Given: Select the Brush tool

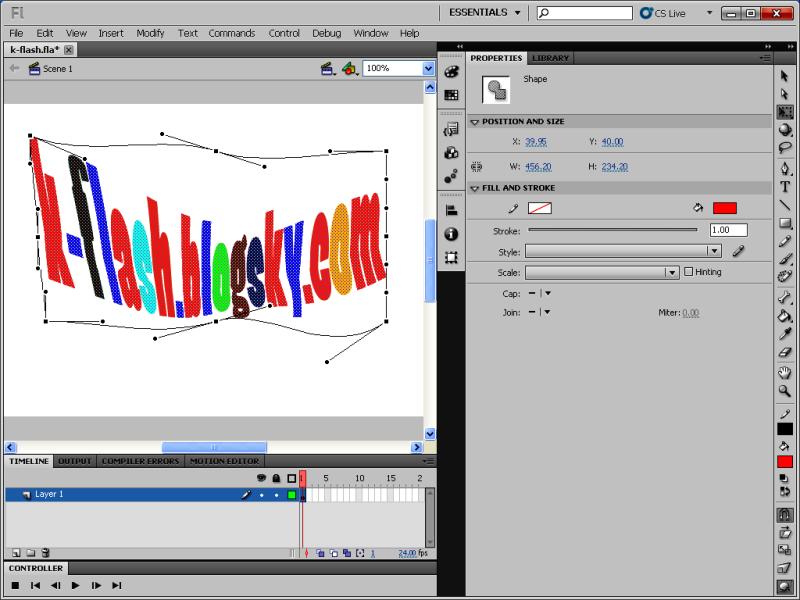Looking at the screenshot, I should 785,259.
